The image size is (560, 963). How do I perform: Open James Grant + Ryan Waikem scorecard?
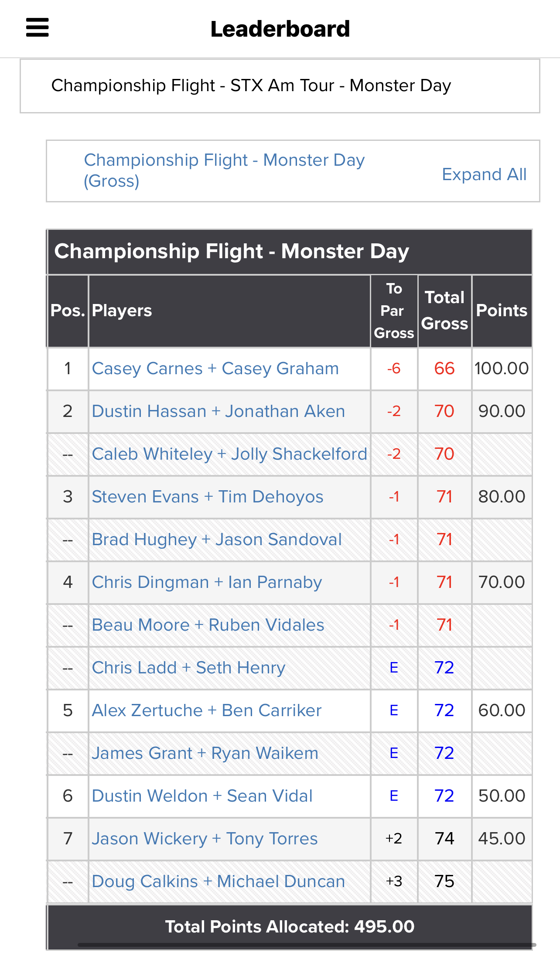pos(205,753)
